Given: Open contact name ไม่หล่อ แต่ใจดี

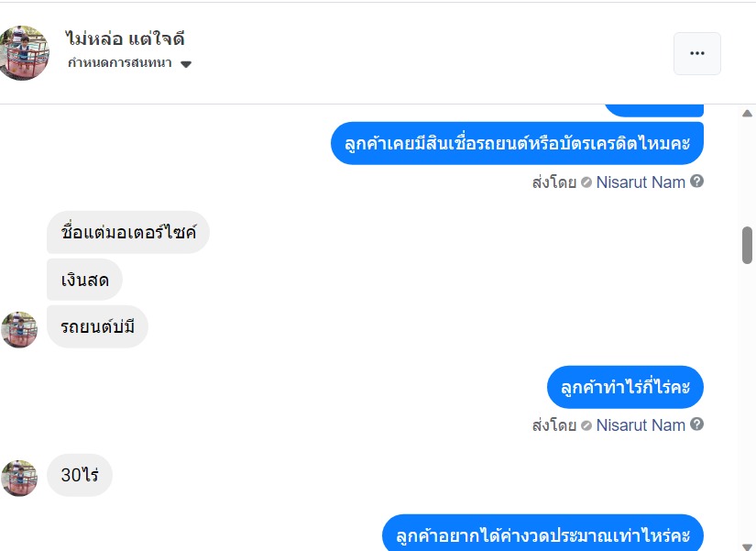Looking at the screenshot, I should click(126, 39).
